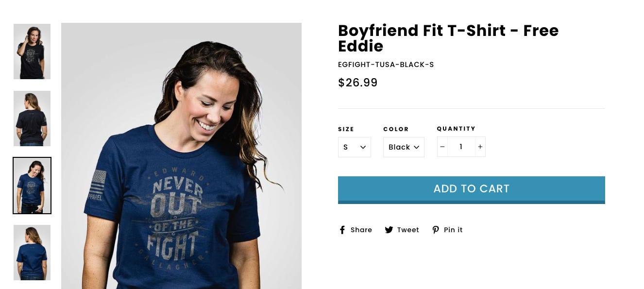Click the chevron arrow in the Size selector
The width and height of the screenshot is (644, 289).
tap(363, 147)
